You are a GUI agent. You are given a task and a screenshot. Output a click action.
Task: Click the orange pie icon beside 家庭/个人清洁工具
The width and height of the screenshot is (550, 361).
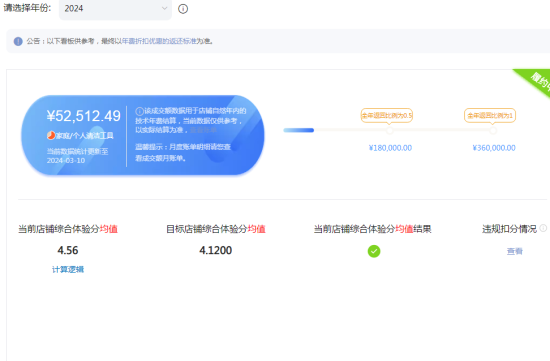(x=51, y=135)
